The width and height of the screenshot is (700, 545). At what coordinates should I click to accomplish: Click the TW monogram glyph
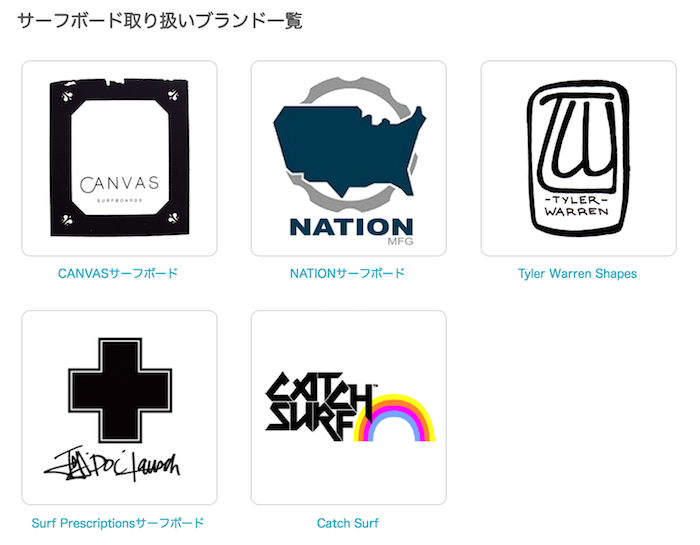tap(579, 137)
